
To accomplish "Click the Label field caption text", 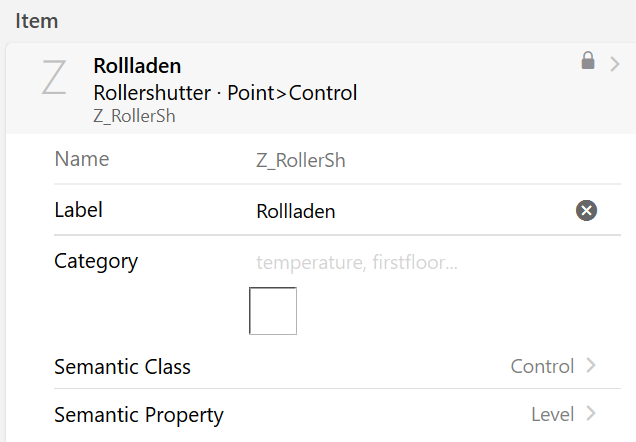I will tap(78, 210).
